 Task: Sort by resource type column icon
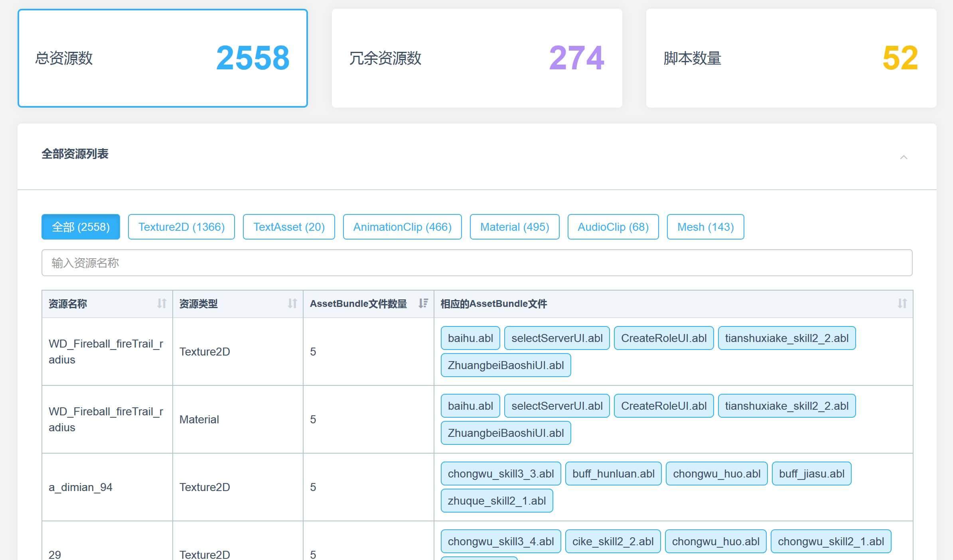click(292, 304)
